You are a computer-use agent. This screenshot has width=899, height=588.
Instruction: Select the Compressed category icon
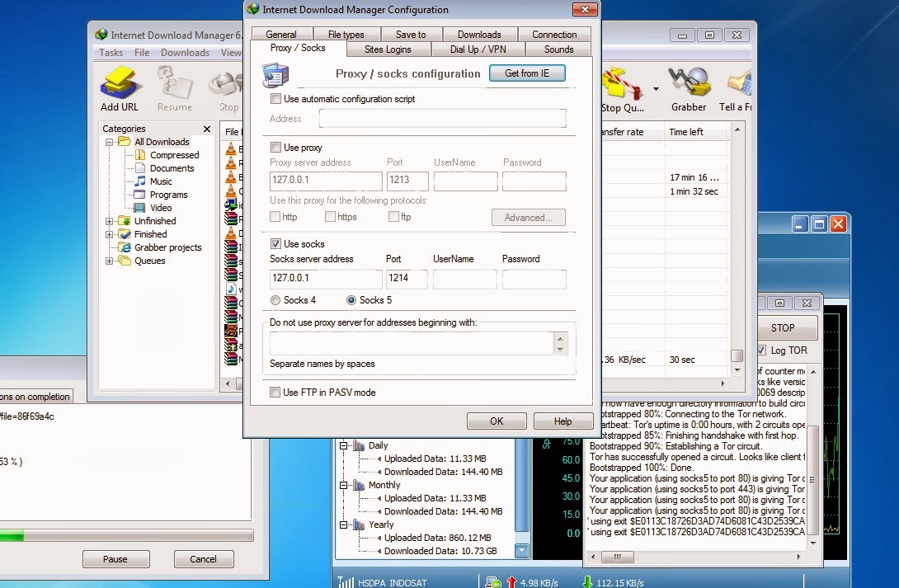click(x=140, y=155)
